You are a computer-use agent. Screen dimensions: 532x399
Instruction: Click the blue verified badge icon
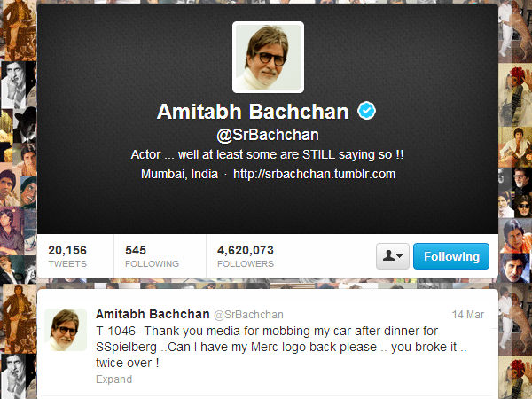click(366, 111)
